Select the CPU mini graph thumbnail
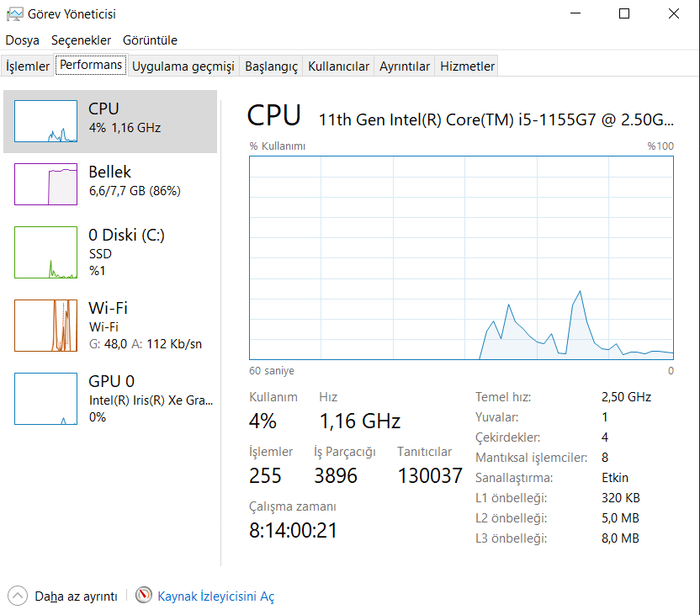The width and height of the screenshot is (700, 615). click(45, 121)
